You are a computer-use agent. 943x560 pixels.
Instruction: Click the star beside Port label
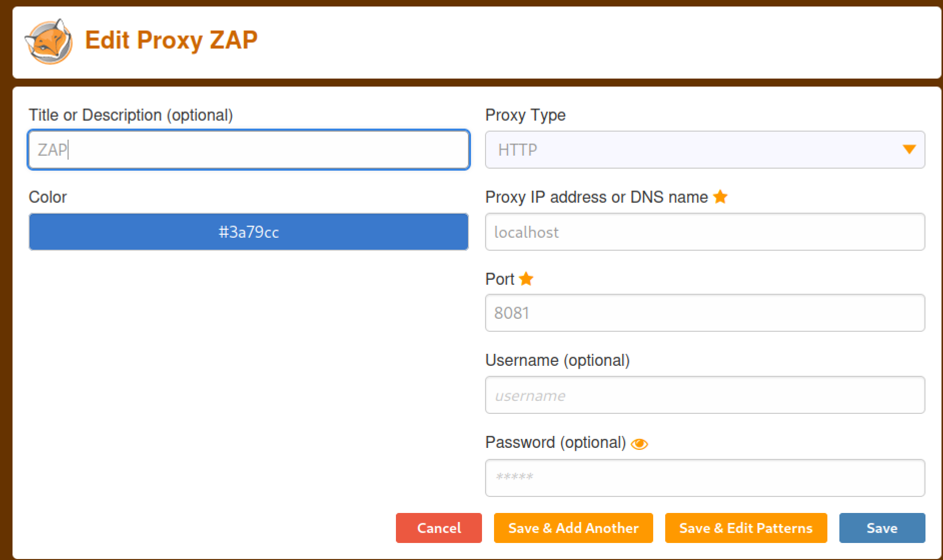[x=526, y=279]
